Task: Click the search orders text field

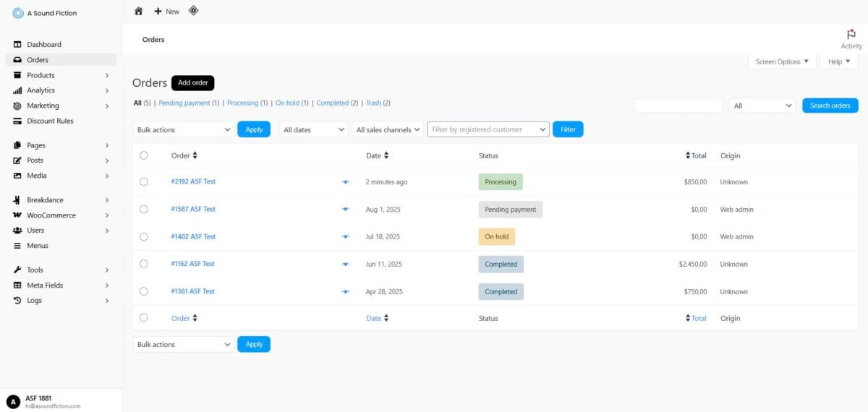Action: click(x=678, y=106)
